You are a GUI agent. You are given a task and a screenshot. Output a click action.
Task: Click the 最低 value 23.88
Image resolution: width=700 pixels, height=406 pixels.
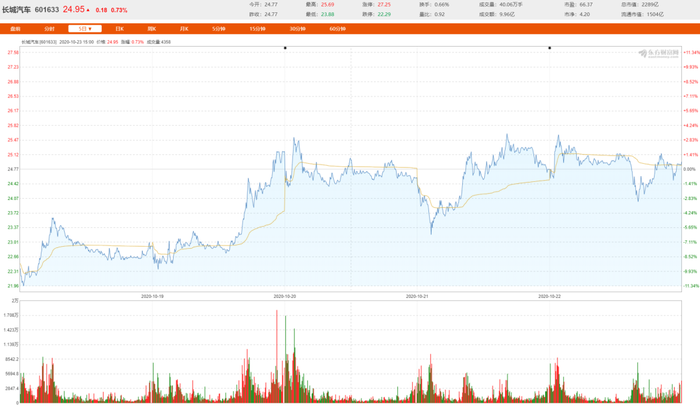click(327, 14)
